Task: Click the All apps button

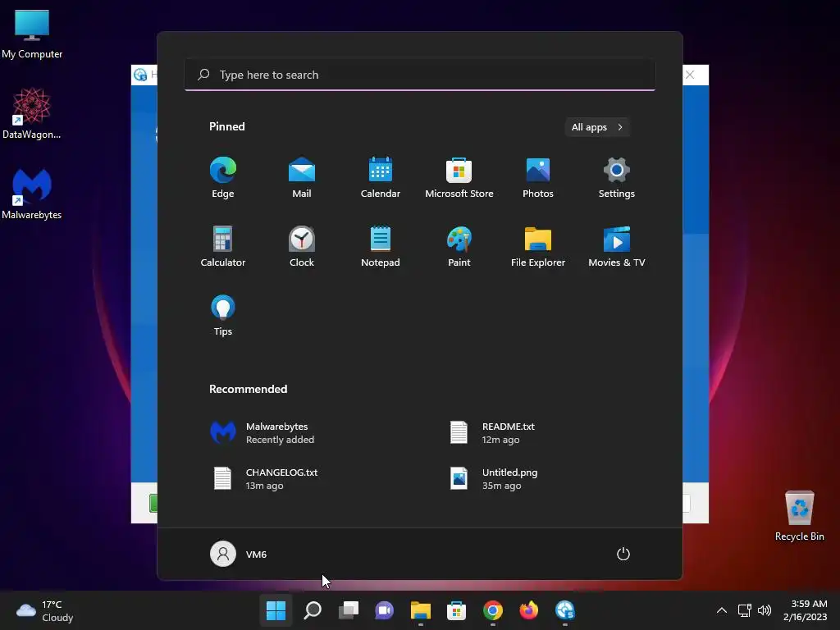Action: coord(597,127)
